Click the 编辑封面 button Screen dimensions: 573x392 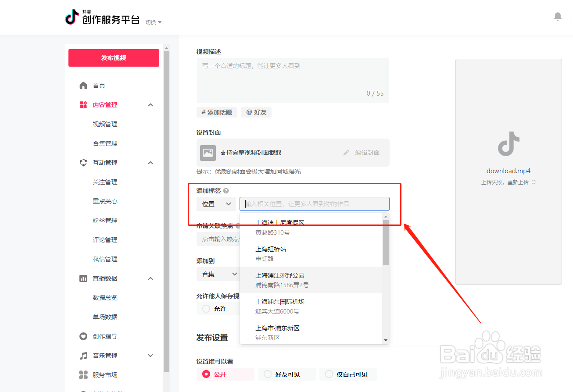point(361,153)
